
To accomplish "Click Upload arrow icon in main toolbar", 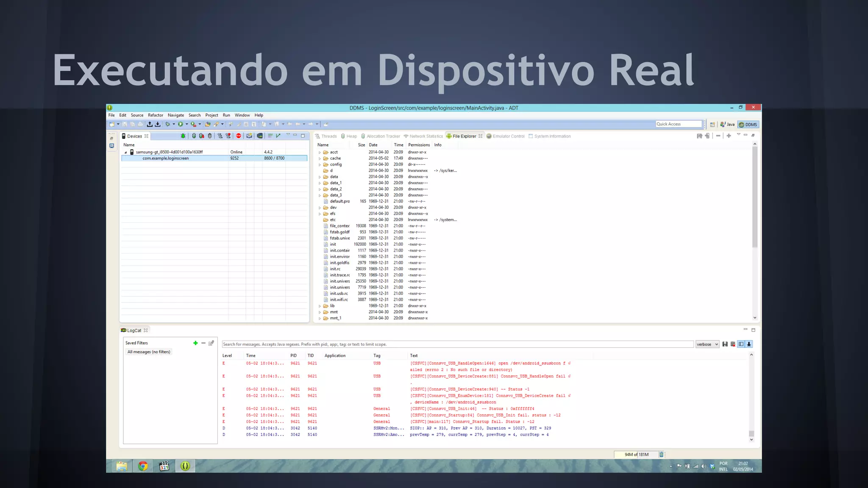I will [150, 124].
